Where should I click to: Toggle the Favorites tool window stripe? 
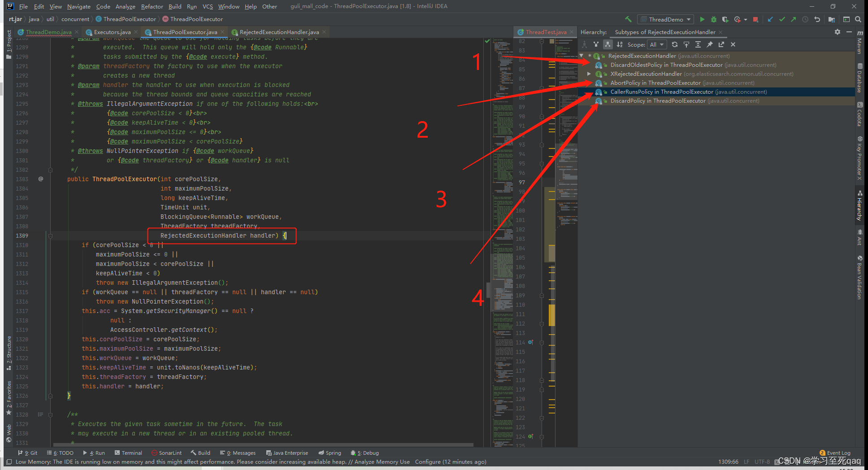coord(9,398)
